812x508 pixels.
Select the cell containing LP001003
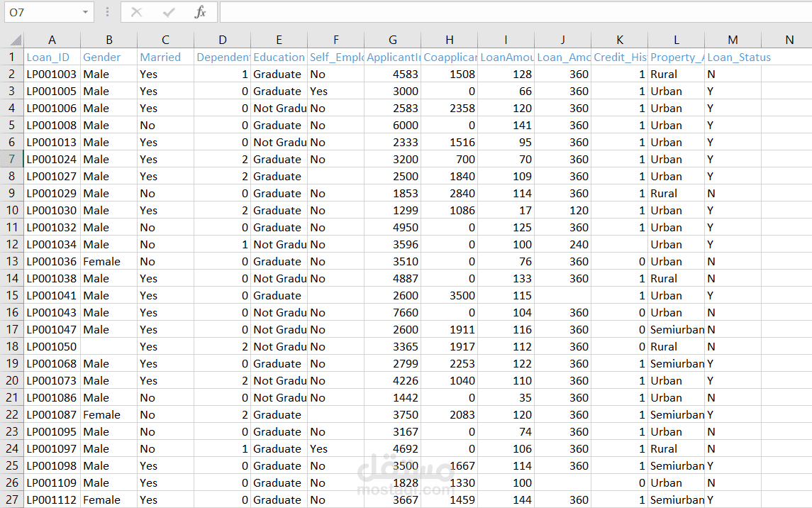pyautogui.click(x=52, y=74)
